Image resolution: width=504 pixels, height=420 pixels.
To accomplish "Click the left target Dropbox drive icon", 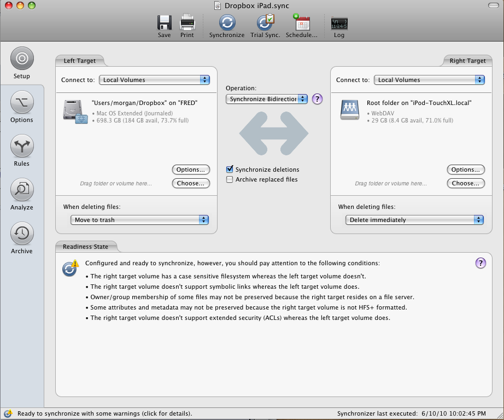I will pos(75,112).
